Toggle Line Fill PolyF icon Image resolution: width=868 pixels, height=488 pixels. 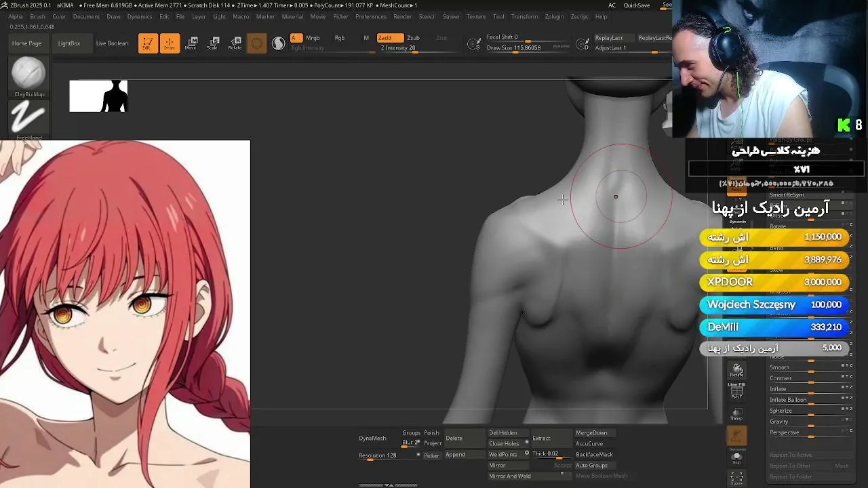coord(737,390)
